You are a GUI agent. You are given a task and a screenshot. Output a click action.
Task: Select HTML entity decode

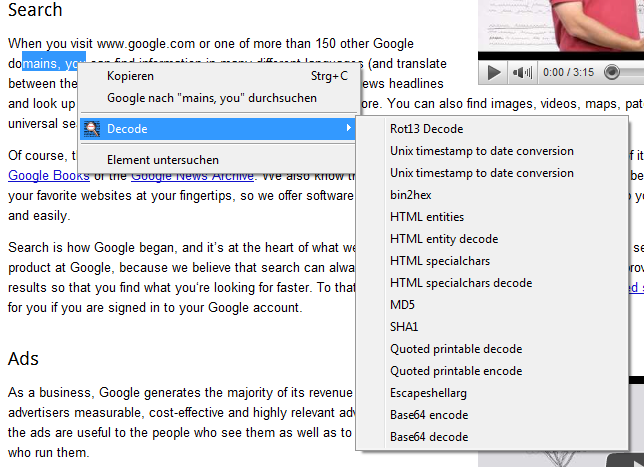pos(492,239)
